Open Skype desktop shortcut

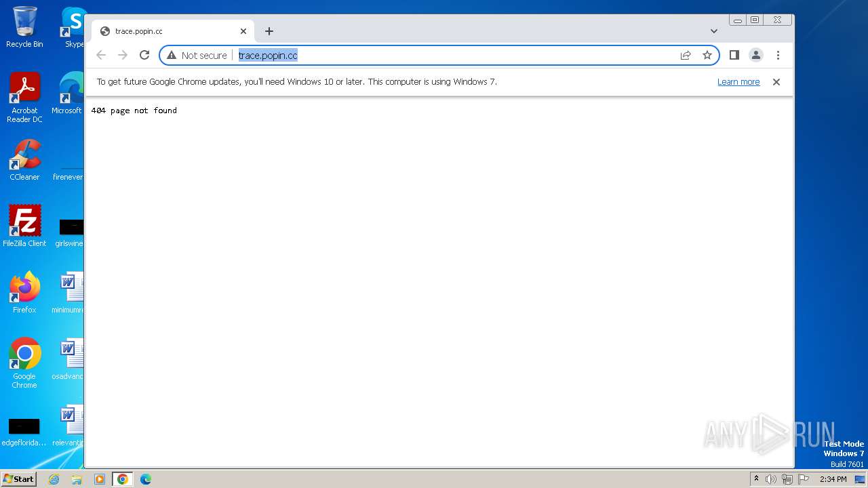(73, 27)
